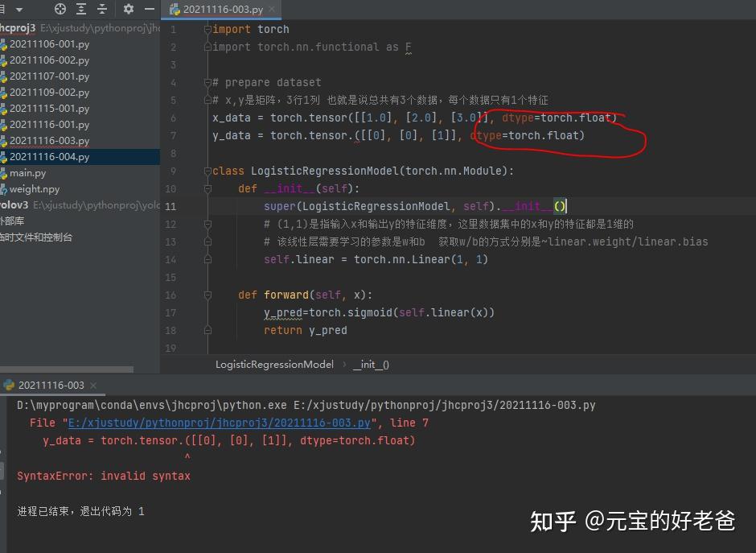The width and height of the screenshot is (756, 553).
Task: Click the console icon beside 20211116-003 tab
Action: [9, 386]
